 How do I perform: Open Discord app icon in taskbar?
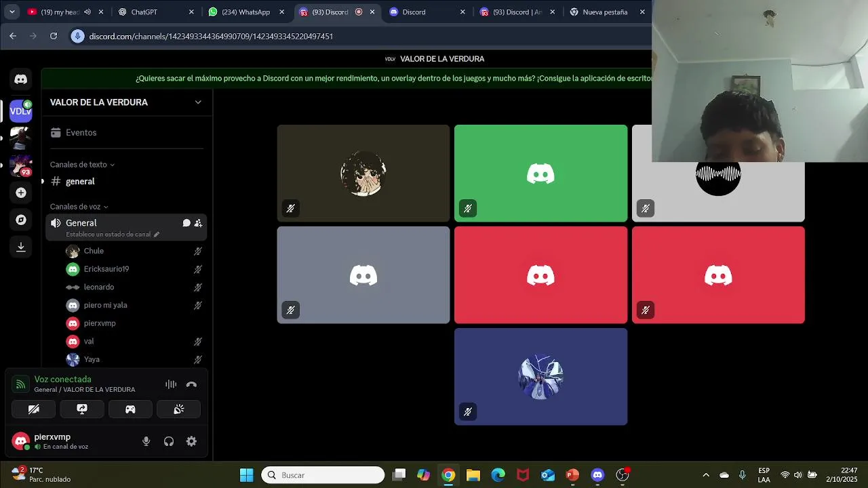pos(597,475)
